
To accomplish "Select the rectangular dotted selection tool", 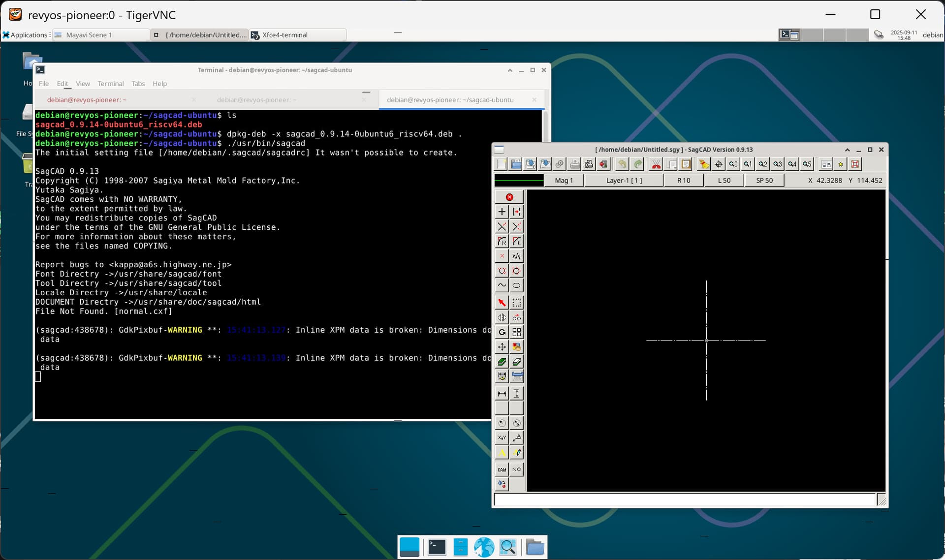I will 516,303.
